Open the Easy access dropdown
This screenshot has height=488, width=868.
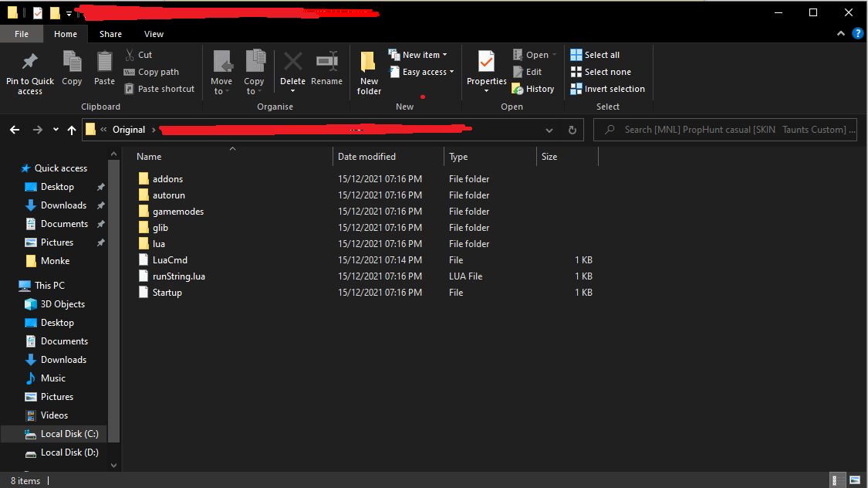click(x=421, y=72)
